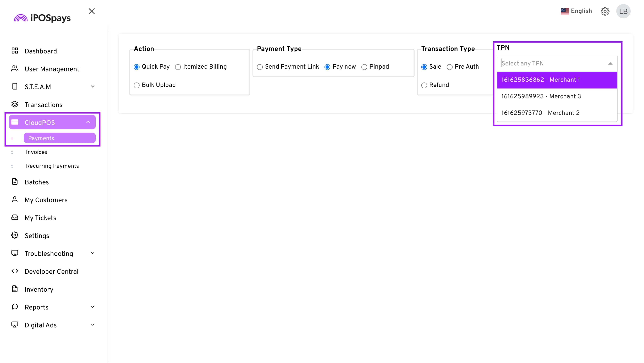The width and height of the screenshot is (644, 363).
Task: Expand the S.T.E.A.M menu chevron
Action: (x=93, y=86)
